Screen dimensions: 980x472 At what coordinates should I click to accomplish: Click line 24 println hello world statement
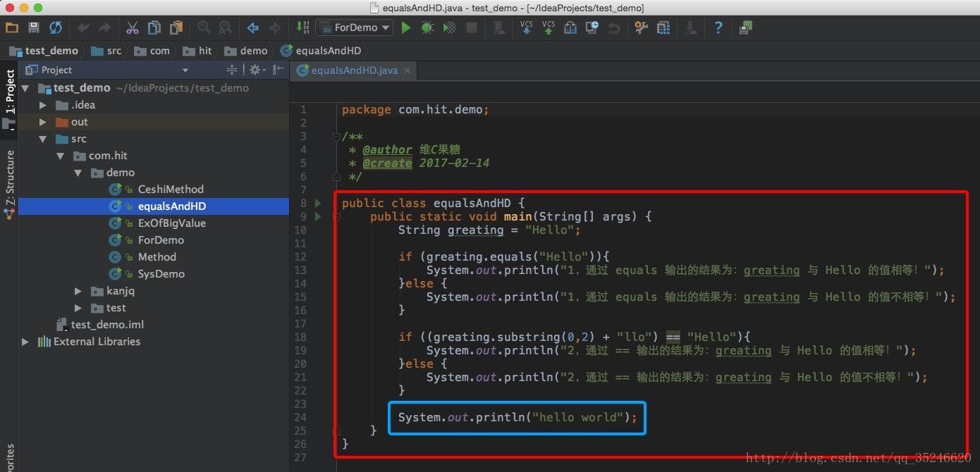517,417
